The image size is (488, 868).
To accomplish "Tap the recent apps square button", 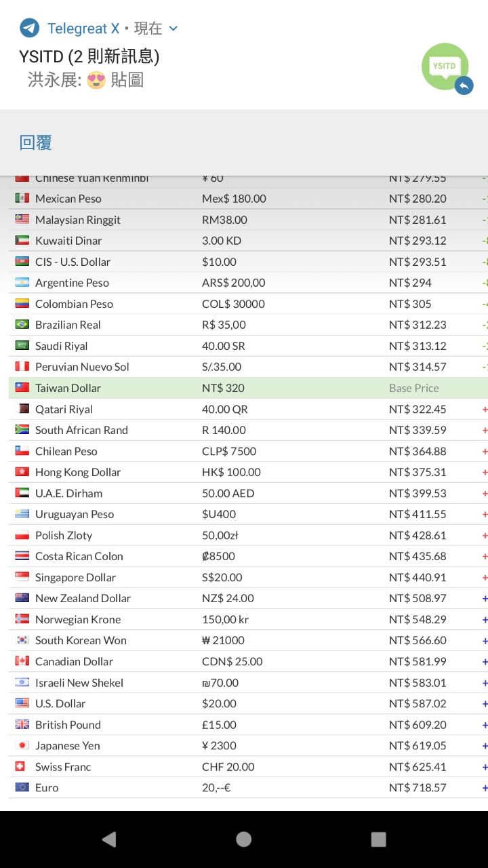I will (x=379, y=840).
